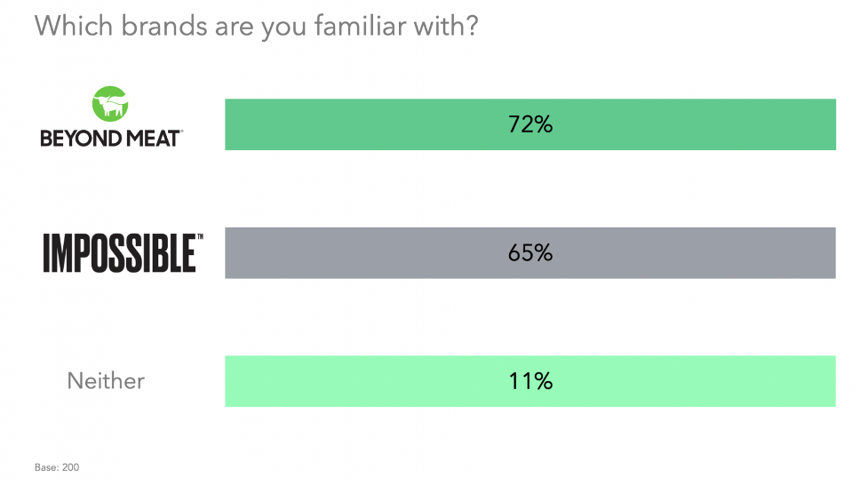The image size is (868, 486).
Task: Select the word BEYOND in the logo
Action: (74, 139)
